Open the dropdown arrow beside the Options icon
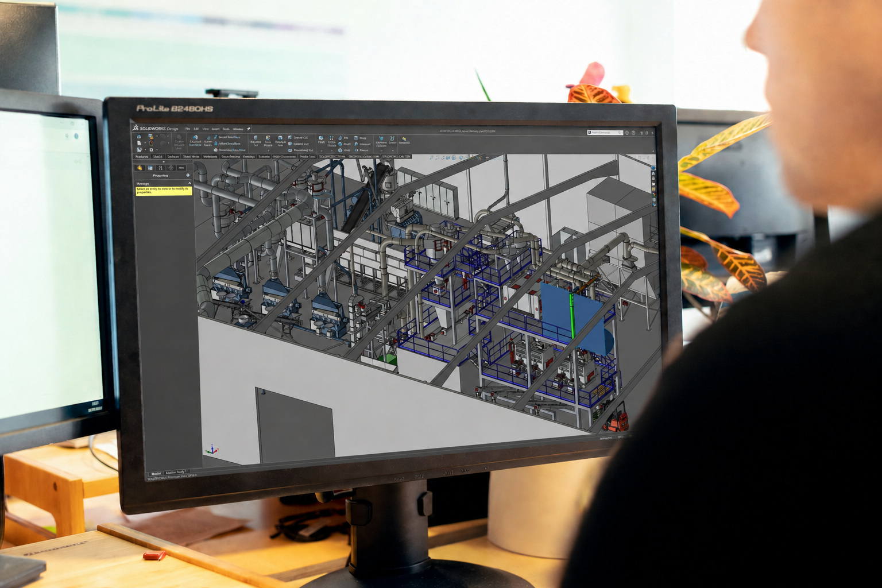The image size is (882, 588). (157, 150)
